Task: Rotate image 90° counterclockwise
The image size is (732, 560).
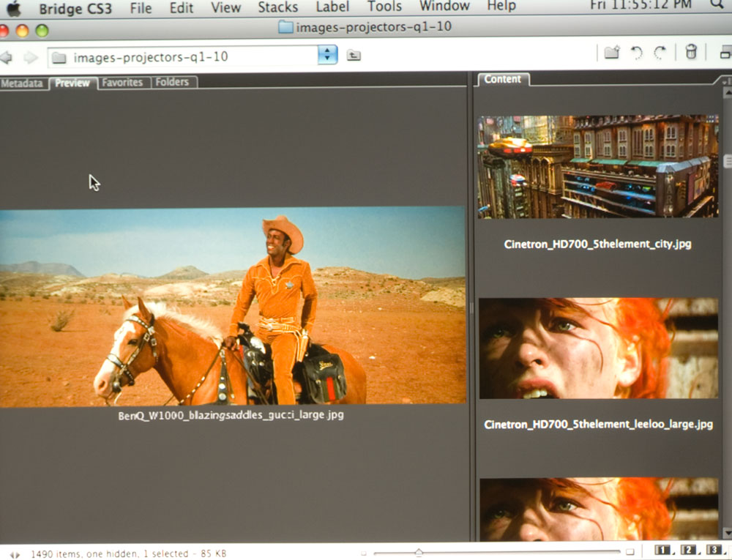Action: [636, 53]
